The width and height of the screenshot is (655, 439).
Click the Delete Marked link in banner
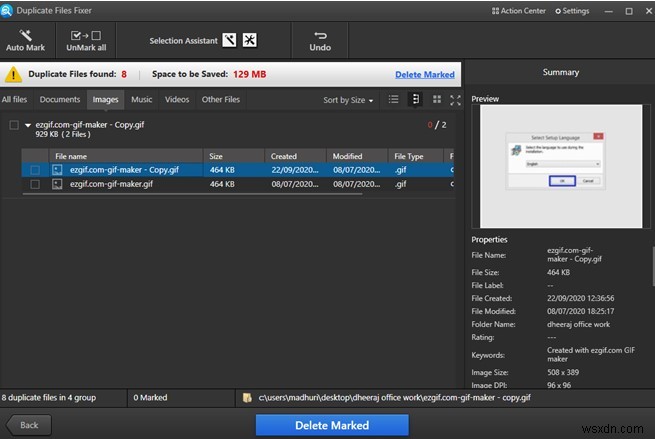click(x=424, y=75)
